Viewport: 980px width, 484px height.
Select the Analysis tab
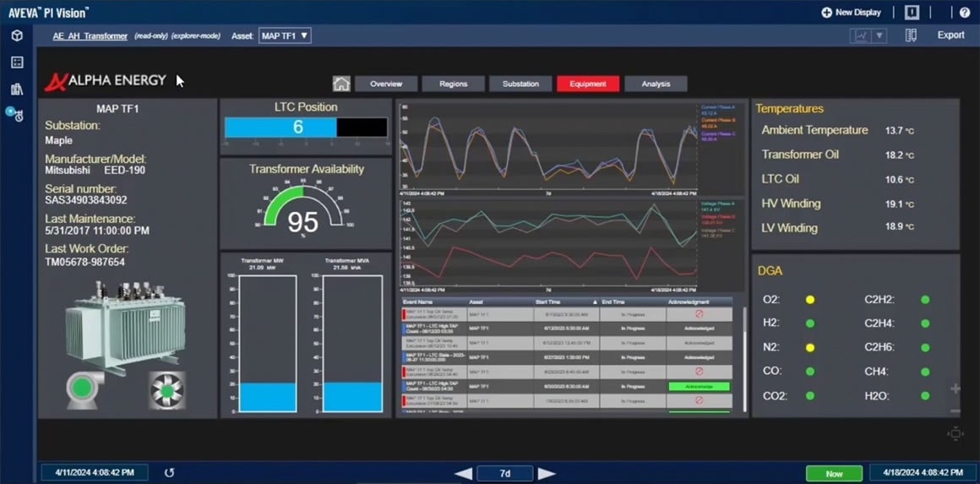point(656,84)
